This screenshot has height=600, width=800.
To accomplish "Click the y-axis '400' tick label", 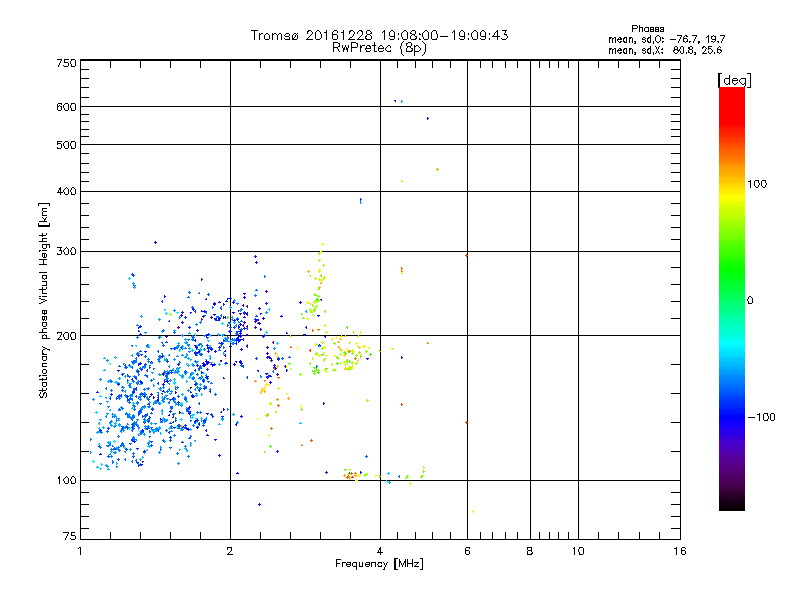I will [66, 191].
